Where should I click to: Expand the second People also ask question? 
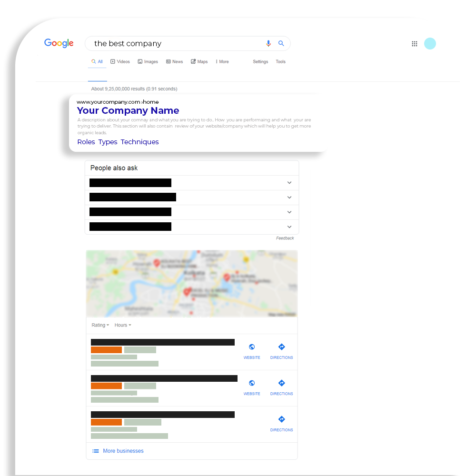pos(289,197)
